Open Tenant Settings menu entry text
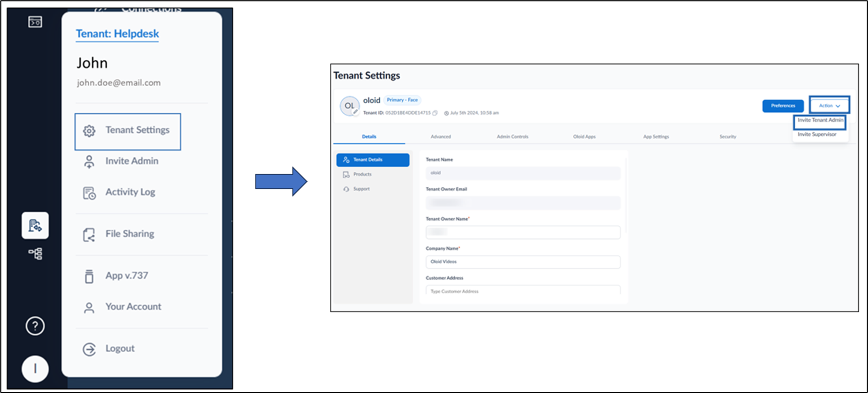The image size is (868, 393). [137, 130]
